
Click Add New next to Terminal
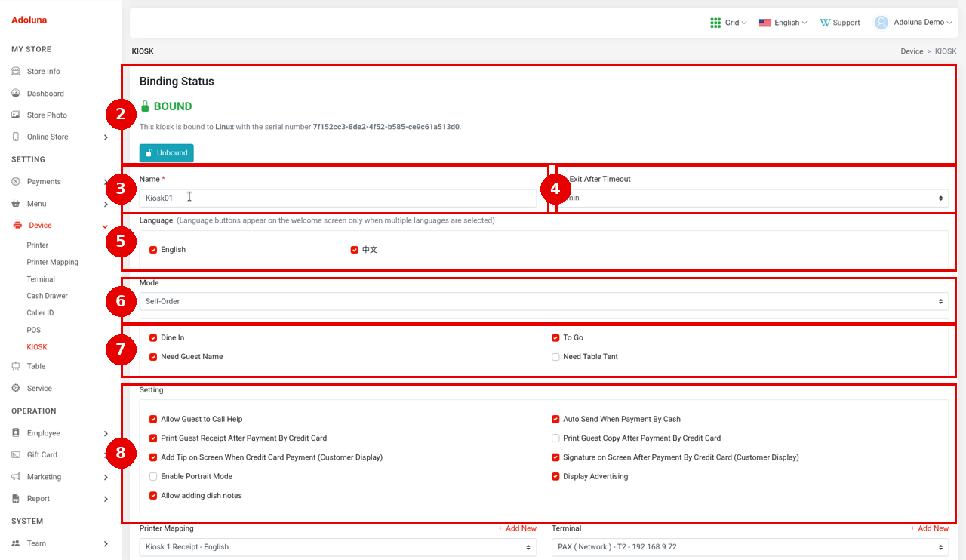[x=929, y=528]
